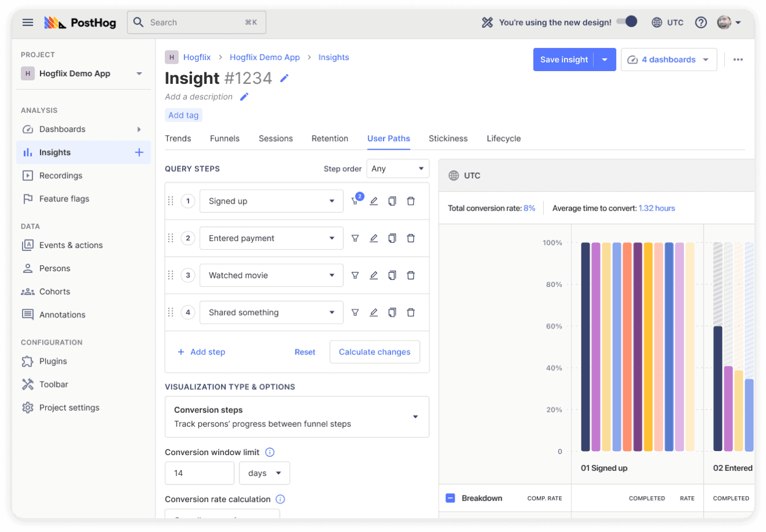Toggle the new design switch
Screen dimensions: 766x532
[x=627, y=22]
